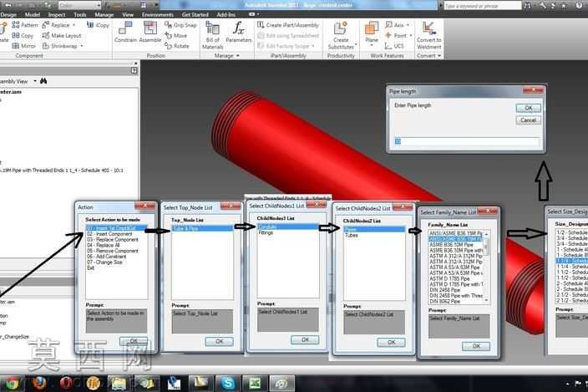Open the Assembly View dropdown in browser

[35, 81]
